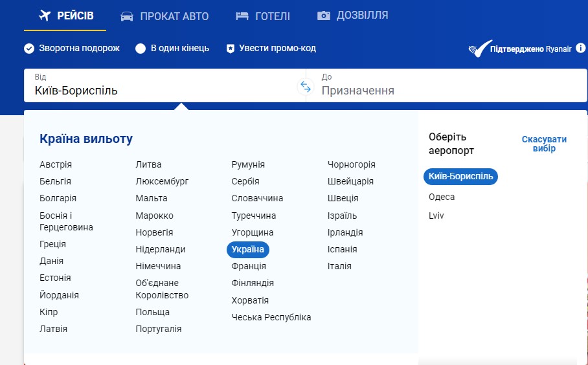588x365 pixels.
Task: Select Португалія in country list
Action: pos(159,329)
